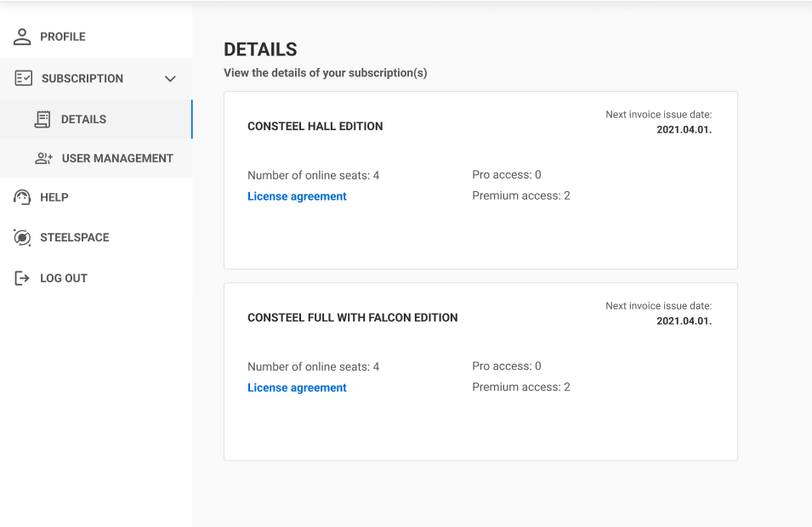Select the LOG OUT label
The width and height of the screenshot is (812, 527).
[x=64, y=279]
